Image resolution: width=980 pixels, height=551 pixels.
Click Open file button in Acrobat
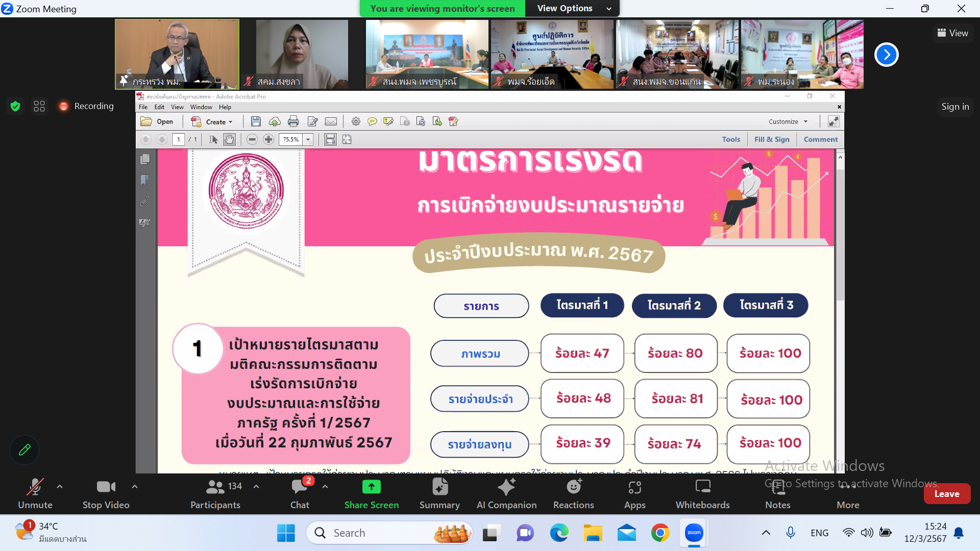point(157,121)
